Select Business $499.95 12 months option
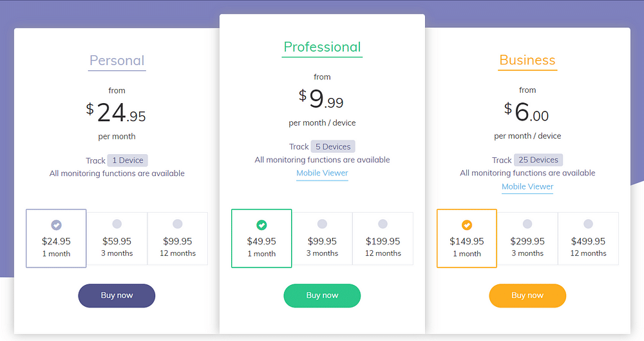Image resolution: width=644 pixels, height=341 pixels. [x=588, y=239]
